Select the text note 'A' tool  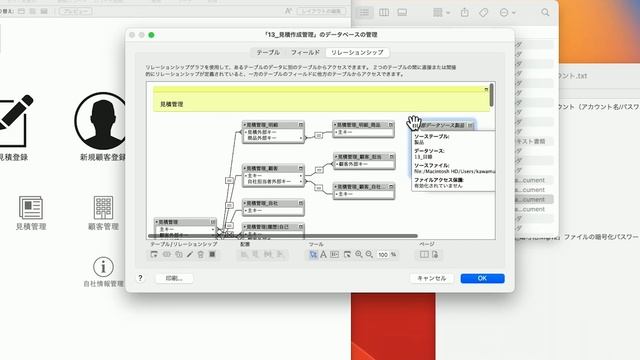coord(323,254)
